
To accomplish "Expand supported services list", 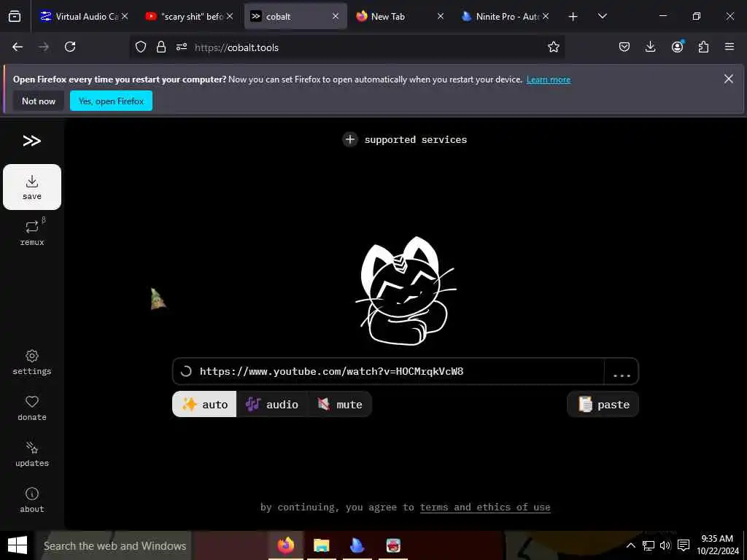I will (404, 139).
